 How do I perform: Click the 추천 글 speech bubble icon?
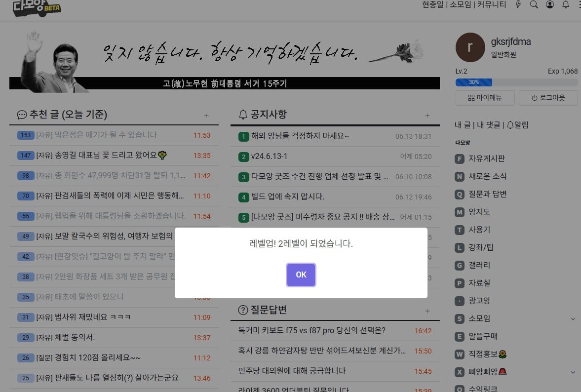coord(22,115)
